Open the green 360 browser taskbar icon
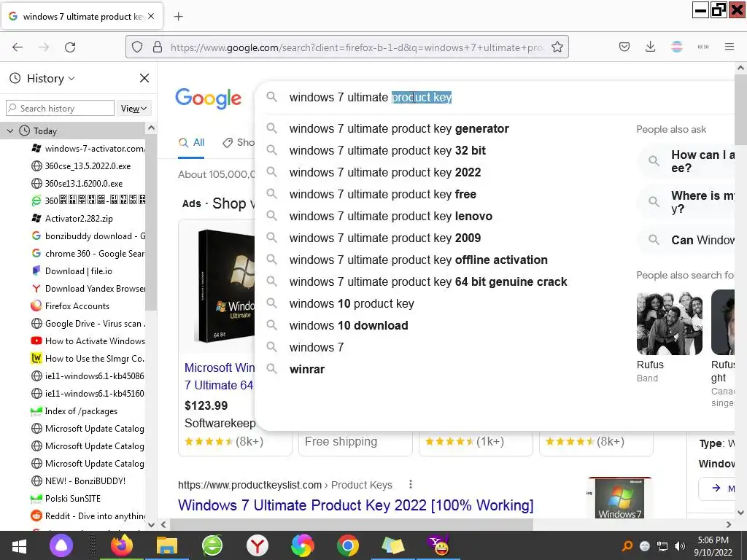 click(x=212, y=545)
